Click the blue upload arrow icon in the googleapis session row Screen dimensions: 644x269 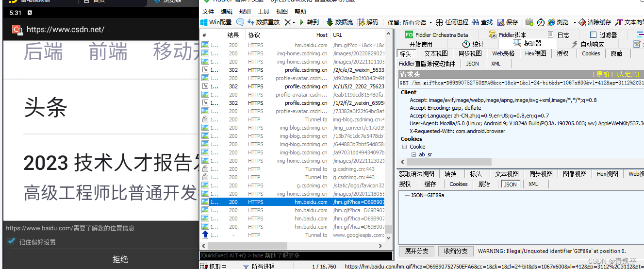pyautogui.click(x=205, y=235)
